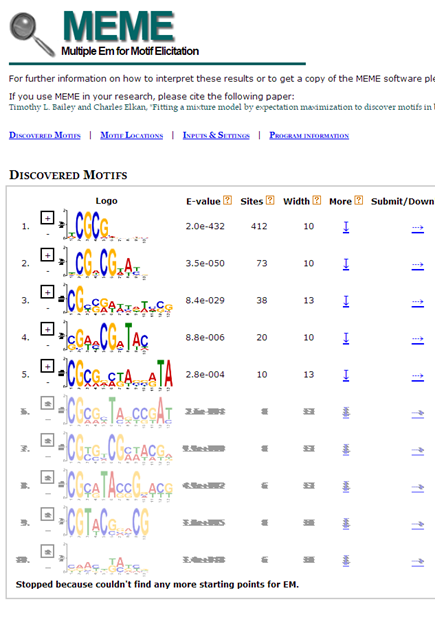The width and height of the screenshot is (435, 617).
Task: Click the CGCG logo of motif 1
Action: tap(106, 225)
